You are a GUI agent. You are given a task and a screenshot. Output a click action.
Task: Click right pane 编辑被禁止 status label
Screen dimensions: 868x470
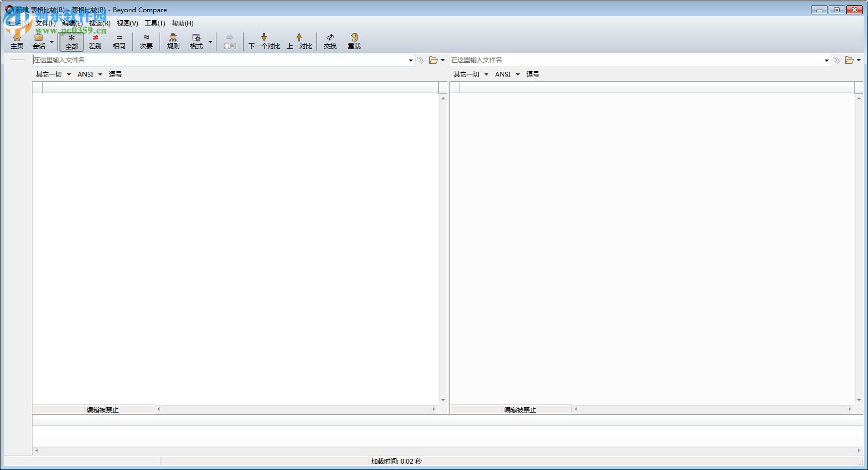coord(520,410)
